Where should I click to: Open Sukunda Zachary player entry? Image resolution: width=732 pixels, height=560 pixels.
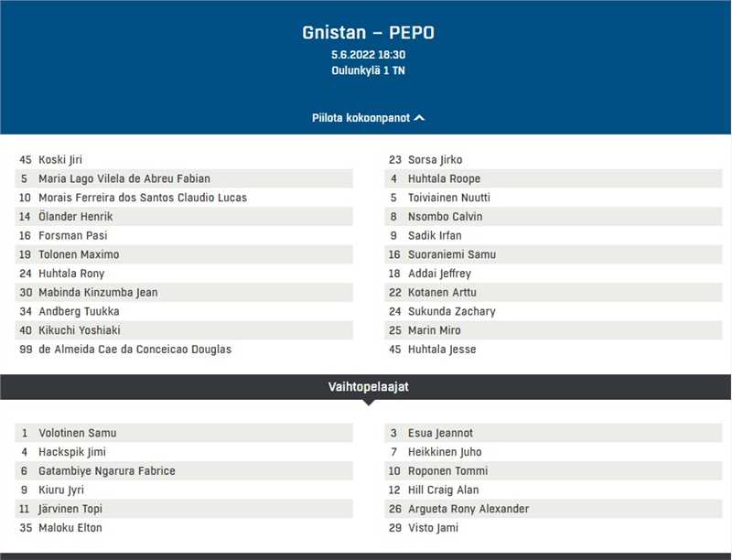click(x=452, y=311)
